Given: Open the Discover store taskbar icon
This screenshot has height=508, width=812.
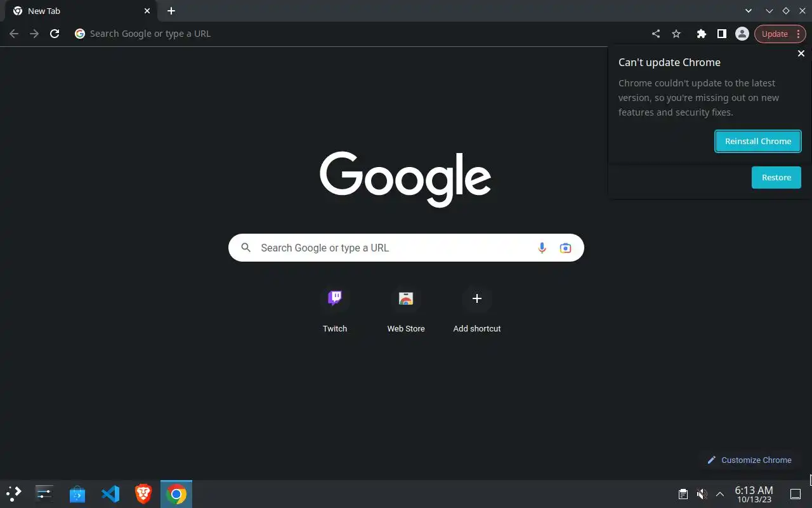Looking at the screenshot, I should pyautogui.click(x=77, y=493).
